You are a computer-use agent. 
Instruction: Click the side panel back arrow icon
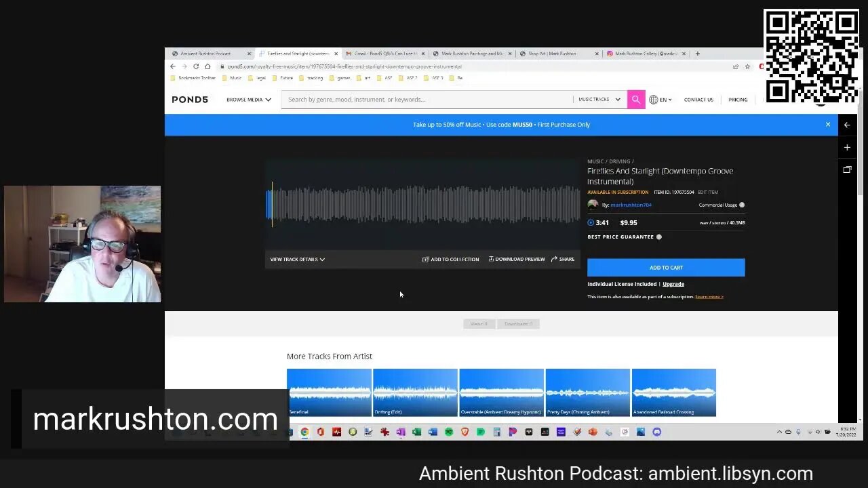click(x=847, y=125)
